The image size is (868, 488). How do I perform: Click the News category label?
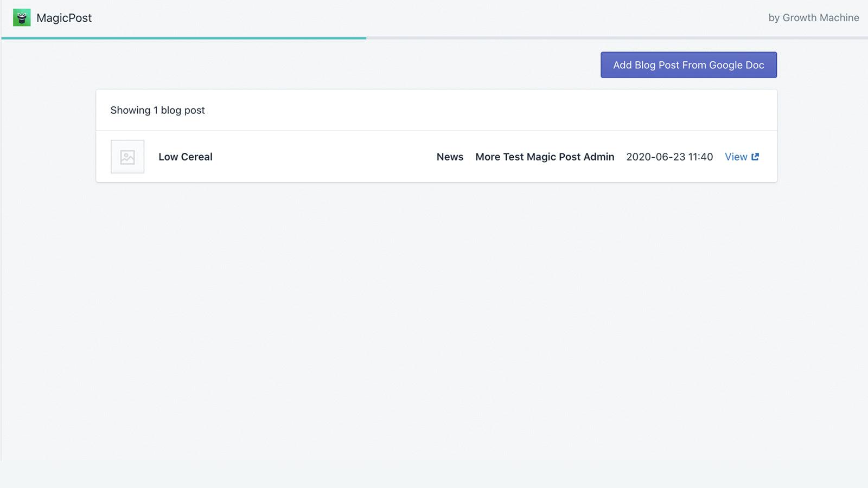click(450, 157)
